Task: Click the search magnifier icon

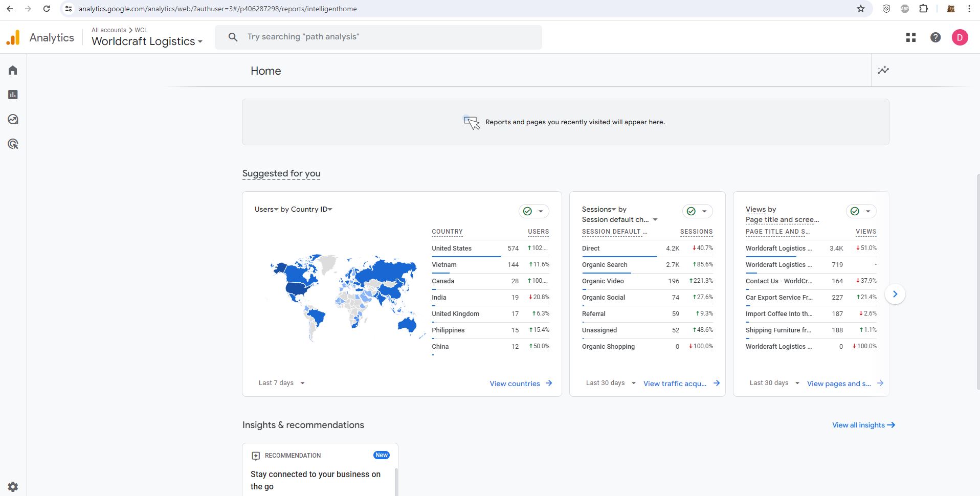Action: [233, 37]
